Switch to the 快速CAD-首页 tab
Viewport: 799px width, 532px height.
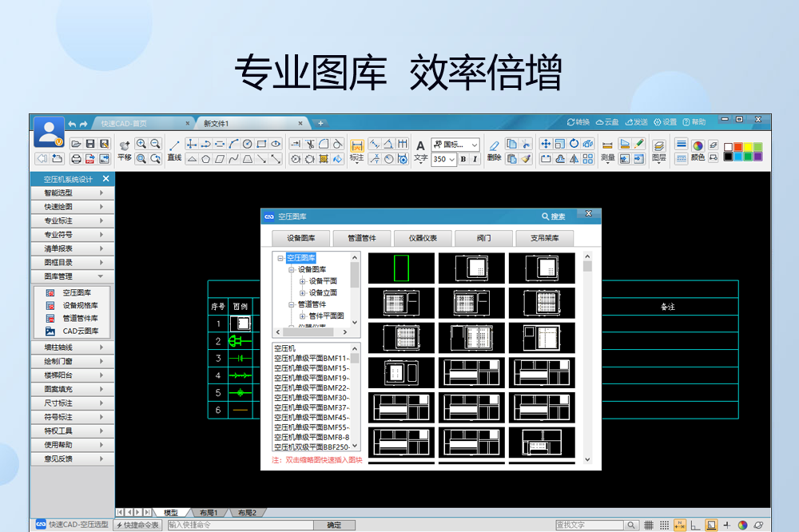click(144, 123)
